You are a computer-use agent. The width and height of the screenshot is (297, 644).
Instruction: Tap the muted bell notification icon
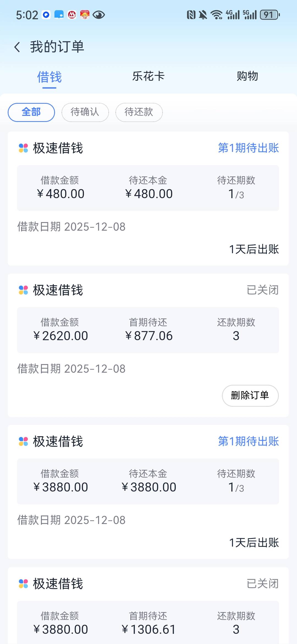(203, 15)
